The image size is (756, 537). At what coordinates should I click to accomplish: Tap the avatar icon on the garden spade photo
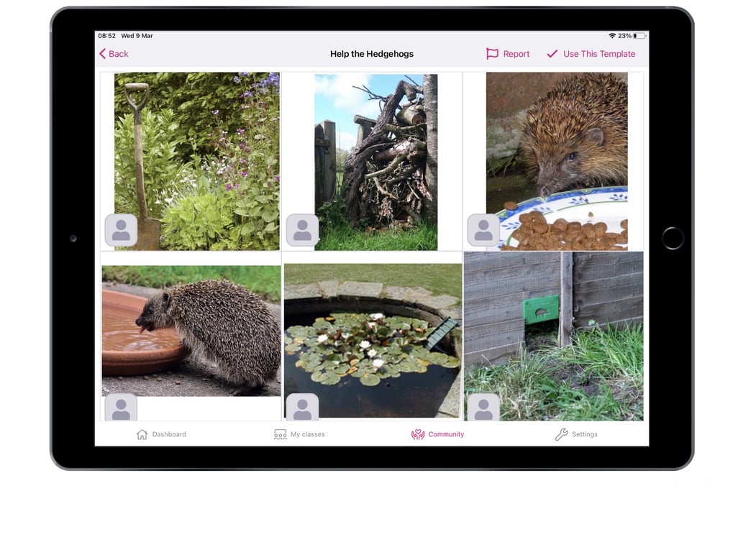121,229
